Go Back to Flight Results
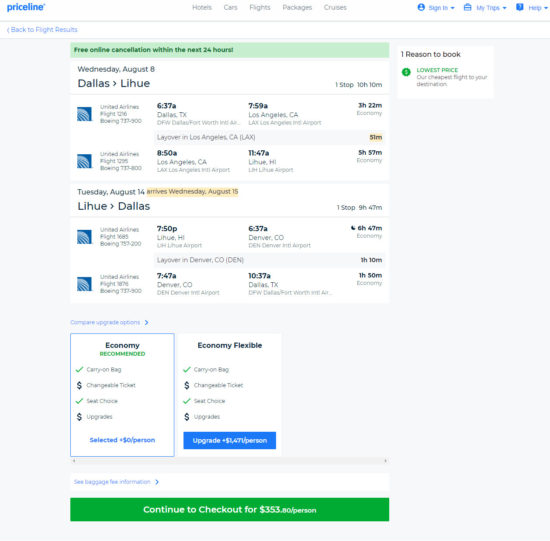 pos(42,29)
